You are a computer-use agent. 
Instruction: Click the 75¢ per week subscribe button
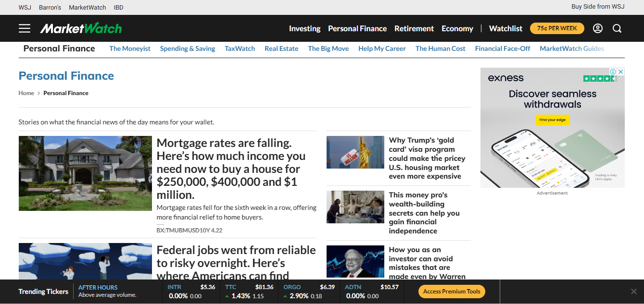click(x=557, y=28)
